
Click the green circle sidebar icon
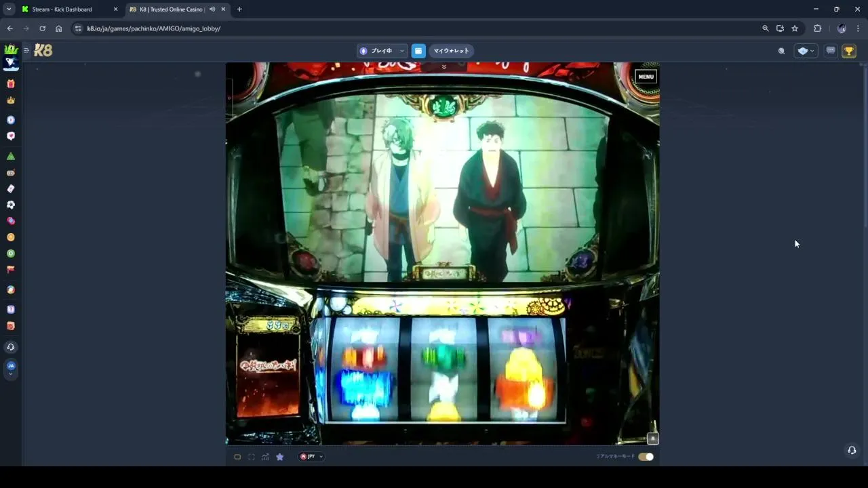(x=10, y=253)
